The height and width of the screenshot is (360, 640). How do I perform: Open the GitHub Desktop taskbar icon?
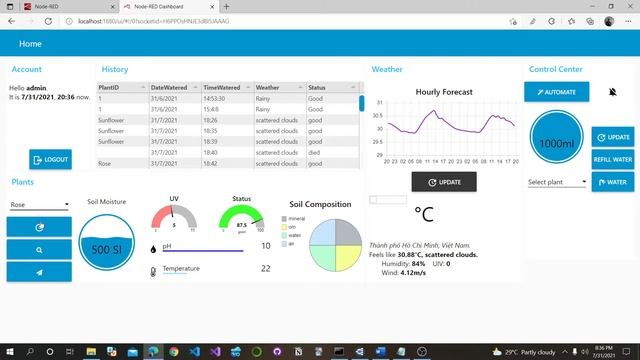pyautogui.click(x=277, y=351)
